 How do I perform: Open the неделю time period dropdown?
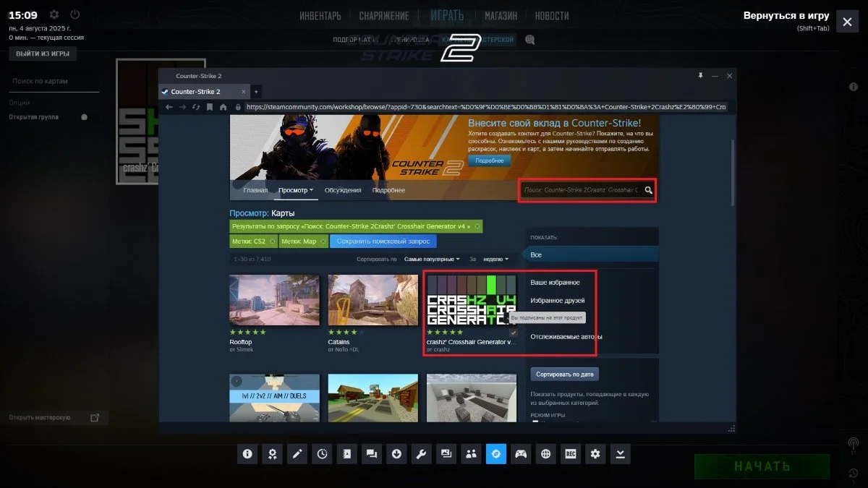(x=495, y=259)
